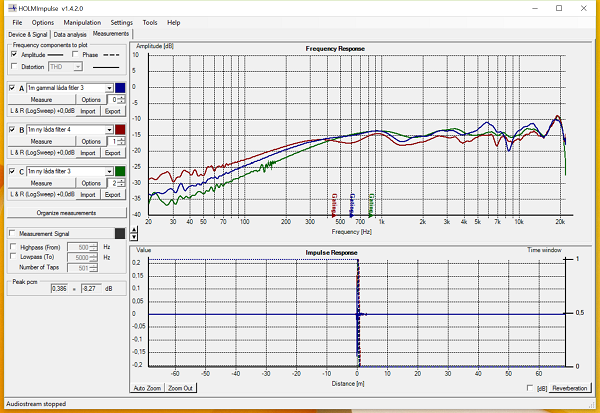Image resolution: width=600 pixels, height=413 pixels.
Task: Open Options for slot C
Action: [91, 183]
